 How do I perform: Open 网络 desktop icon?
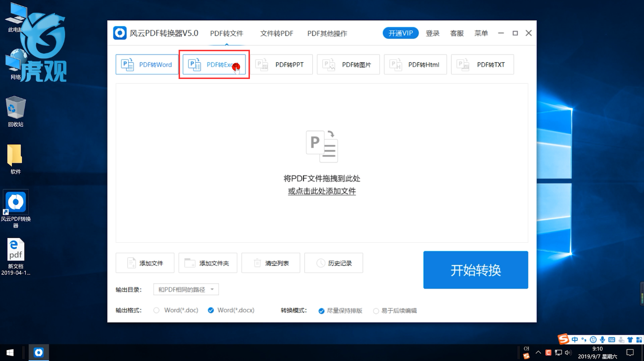(16, 65)
